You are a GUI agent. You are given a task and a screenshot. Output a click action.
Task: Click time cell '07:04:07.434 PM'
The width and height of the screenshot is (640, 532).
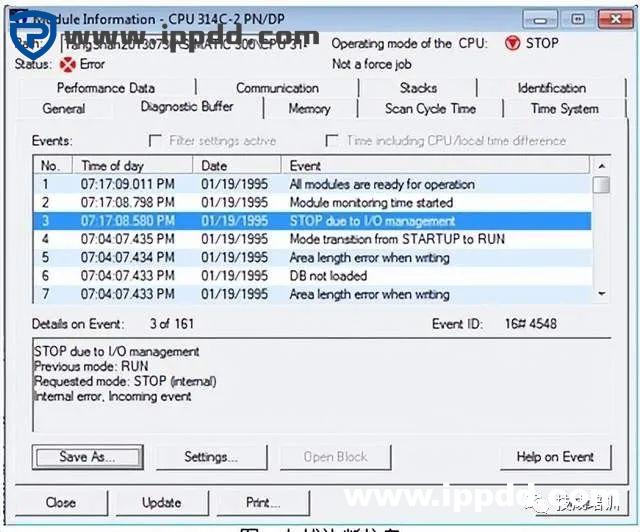coord(128,258)
